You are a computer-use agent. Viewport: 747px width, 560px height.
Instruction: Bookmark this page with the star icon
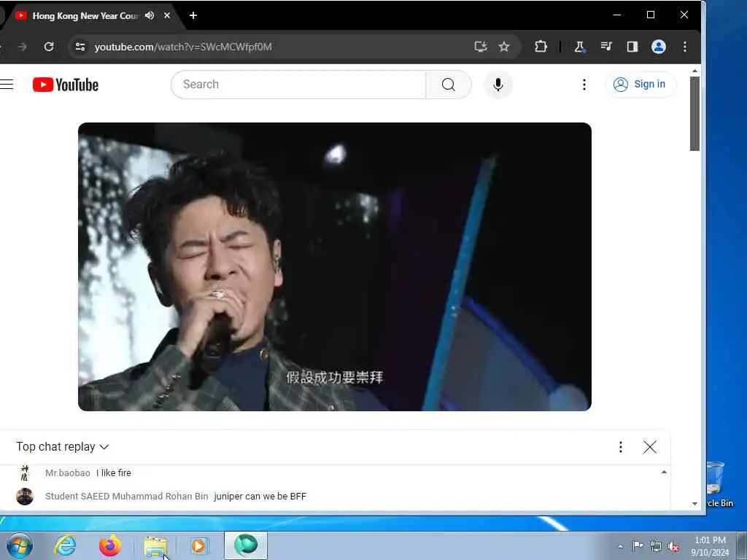504,47
